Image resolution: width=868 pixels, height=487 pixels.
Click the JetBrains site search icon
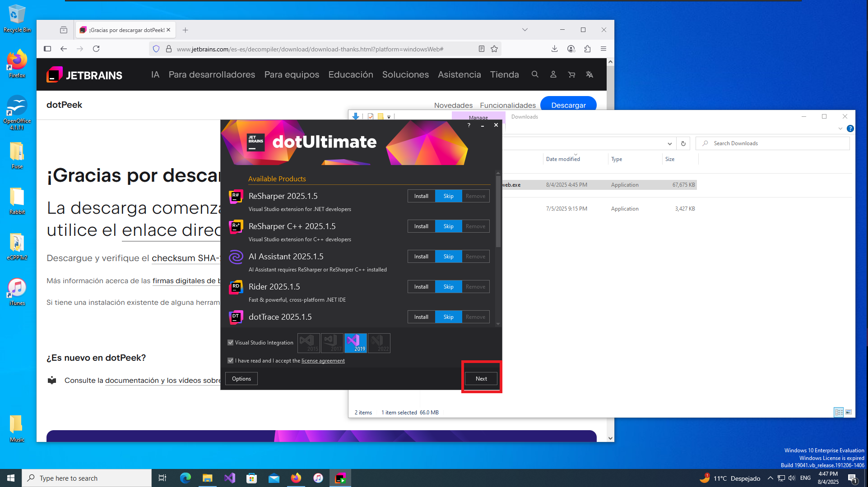535,74
